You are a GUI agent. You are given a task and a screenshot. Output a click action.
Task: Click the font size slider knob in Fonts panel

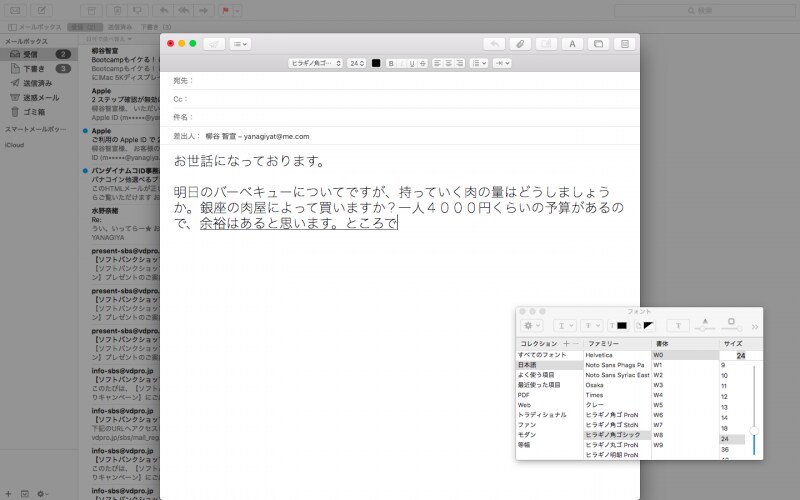click(x=754, y=431)
